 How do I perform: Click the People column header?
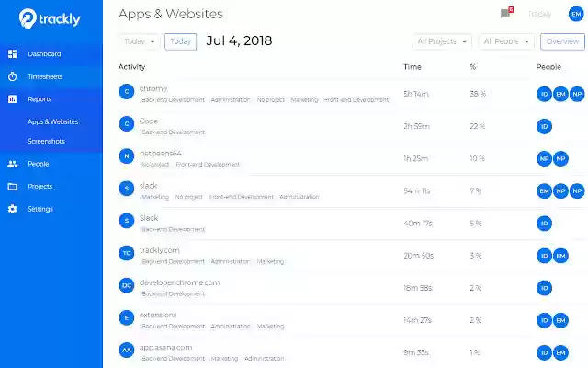point(548,67)
